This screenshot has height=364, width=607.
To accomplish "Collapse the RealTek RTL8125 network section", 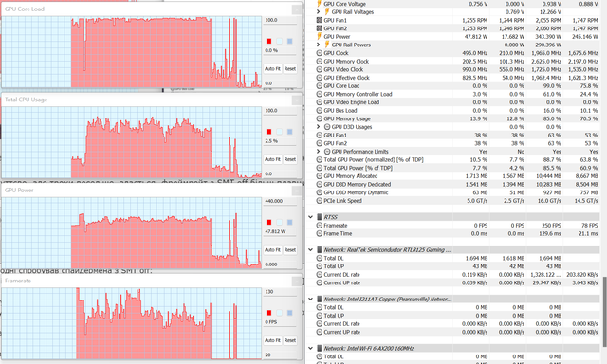I will click(x=310, y=250).
